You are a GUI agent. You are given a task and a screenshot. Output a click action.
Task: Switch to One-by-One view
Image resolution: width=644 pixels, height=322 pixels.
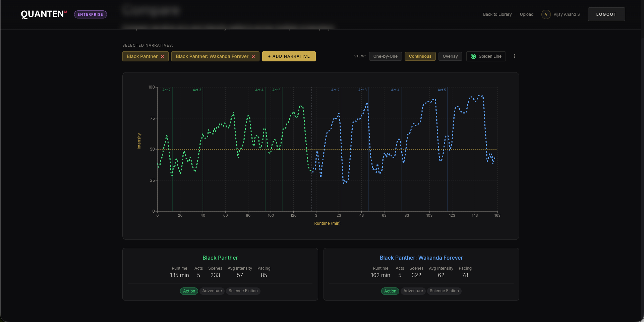(385, 56)
